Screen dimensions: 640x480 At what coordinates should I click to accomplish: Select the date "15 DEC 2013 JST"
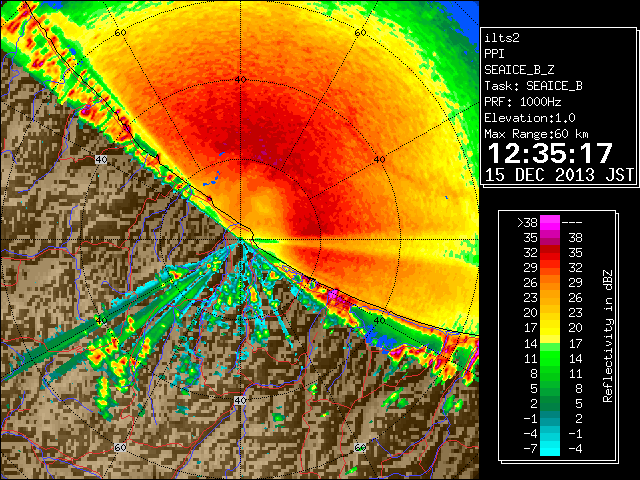point(559,175)
